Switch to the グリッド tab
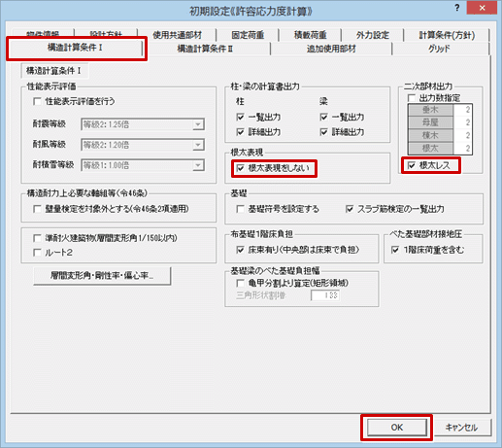The image size is (502, 448). pyautogui.click(x=439, y=49)
